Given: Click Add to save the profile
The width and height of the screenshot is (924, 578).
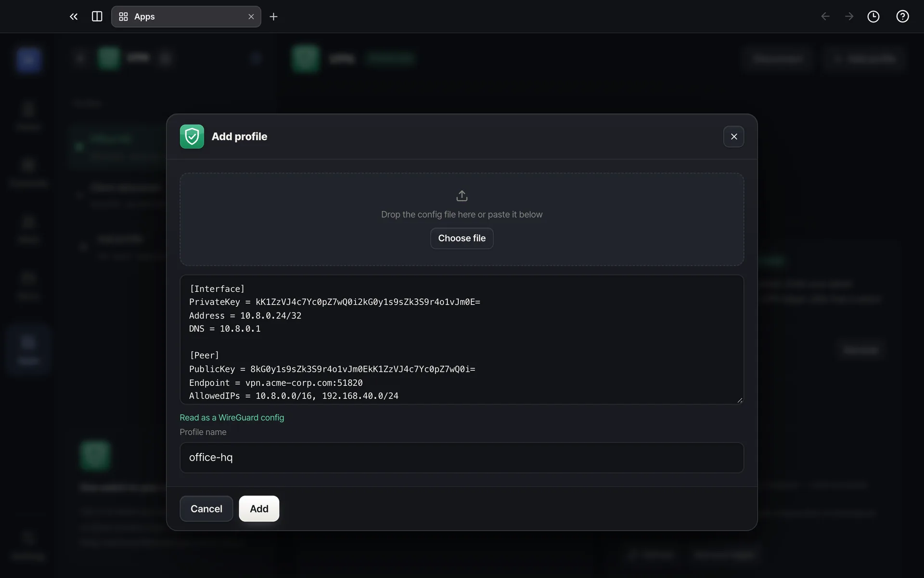Looking at the screenshot, I should coord(259,509).
